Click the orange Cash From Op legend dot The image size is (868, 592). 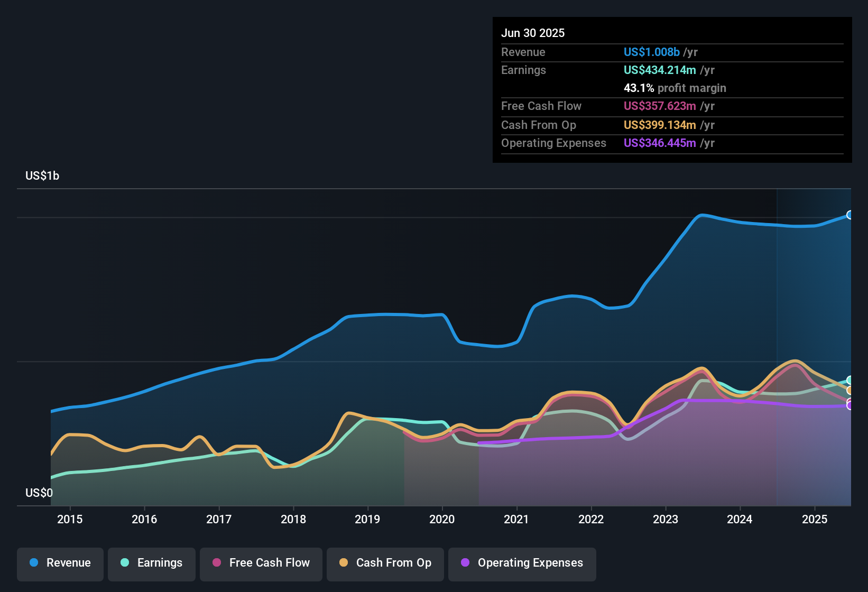point(343,563)
